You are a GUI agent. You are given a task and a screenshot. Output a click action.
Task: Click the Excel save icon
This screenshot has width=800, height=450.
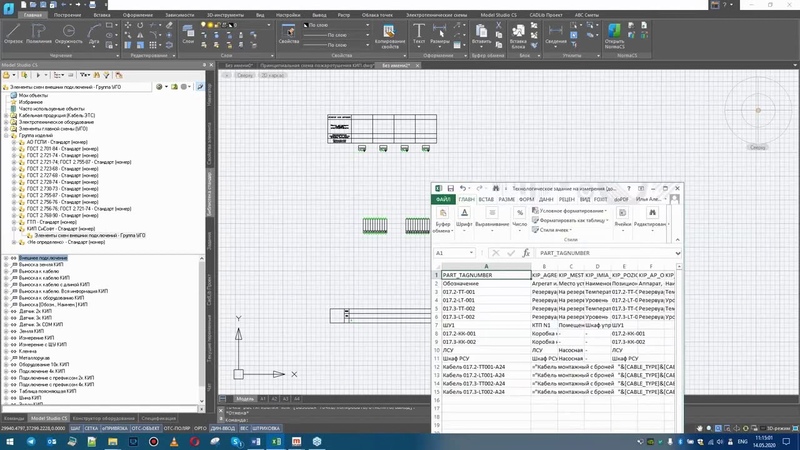pos(451,188)
